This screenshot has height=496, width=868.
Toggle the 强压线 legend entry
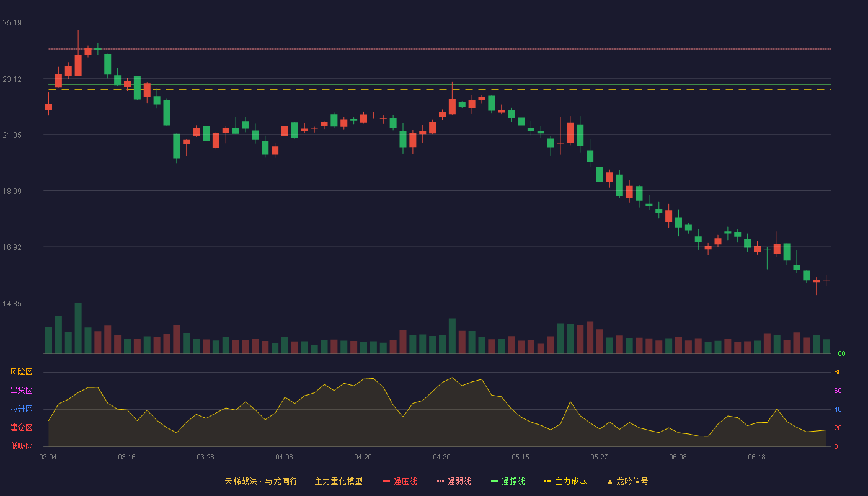point(400,481)
